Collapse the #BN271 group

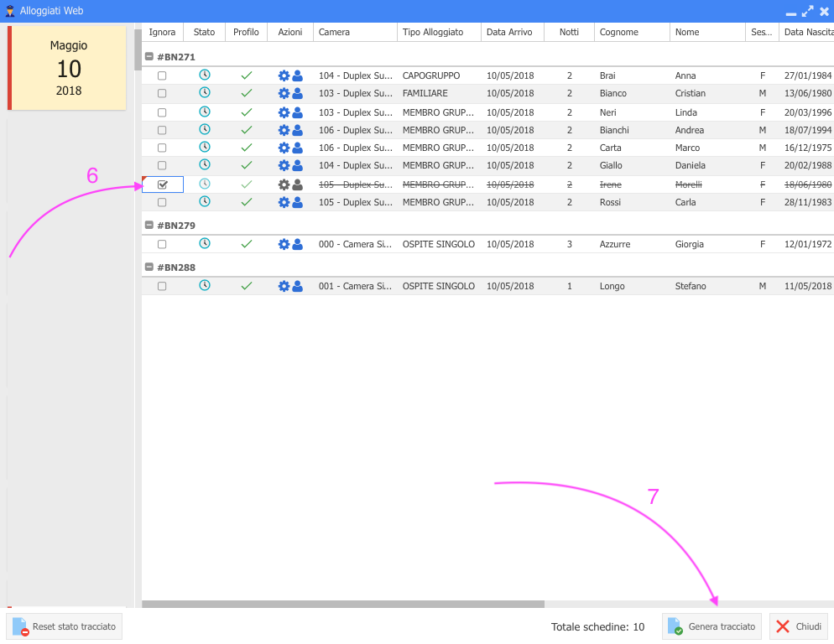149,56
